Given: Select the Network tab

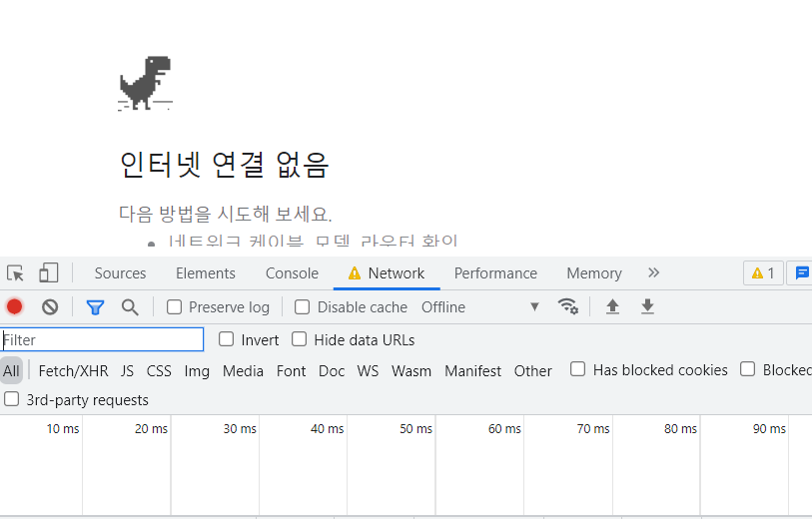Looking at the screenshot, I should pos(387,273).
